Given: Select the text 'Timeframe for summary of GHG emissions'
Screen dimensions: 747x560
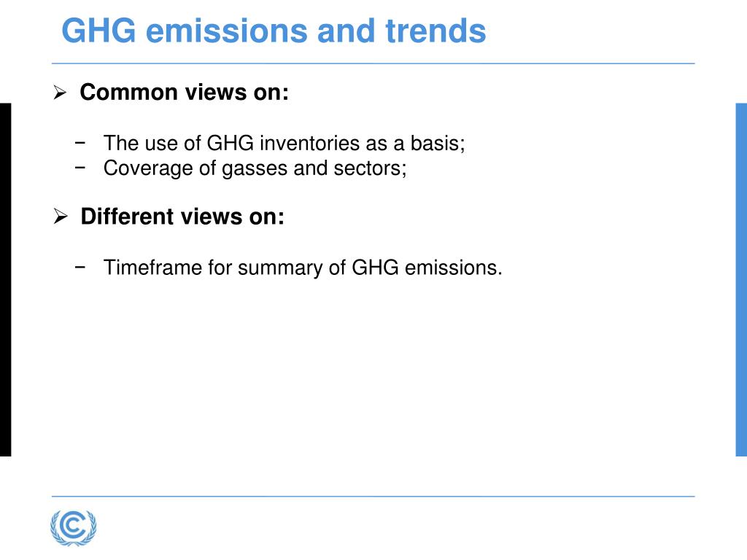Looking at the screenshot, I should [300, 268].
